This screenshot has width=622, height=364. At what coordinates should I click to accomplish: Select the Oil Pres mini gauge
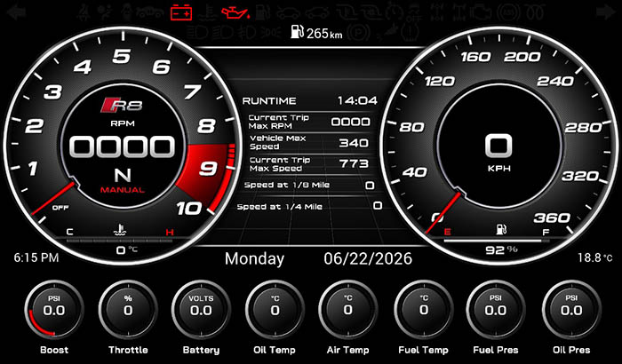(571, 309)
